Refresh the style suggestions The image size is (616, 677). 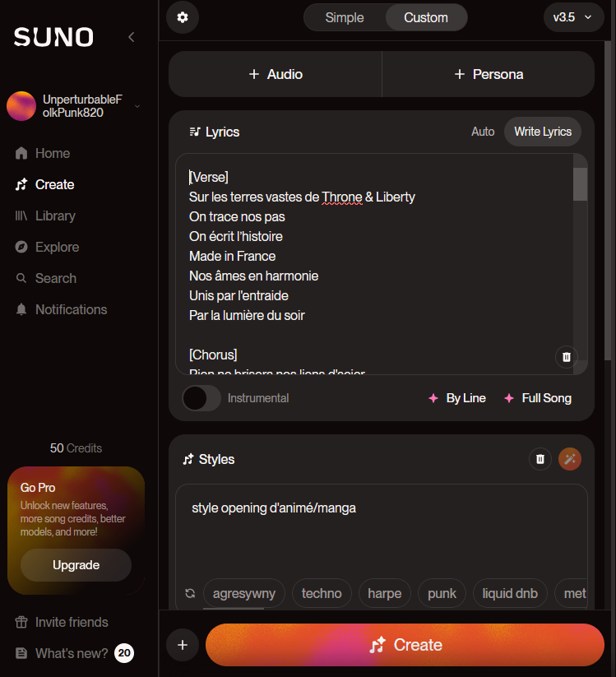point(190,593)
